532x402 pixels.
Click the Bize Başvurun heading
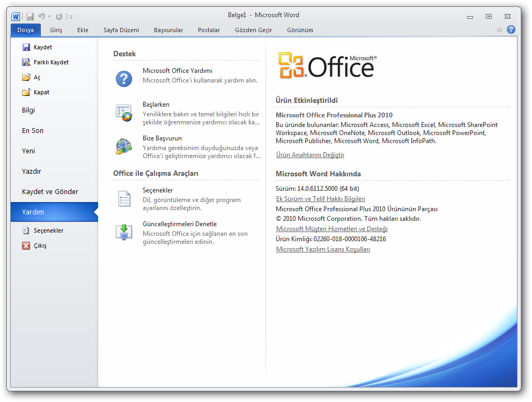162,138
